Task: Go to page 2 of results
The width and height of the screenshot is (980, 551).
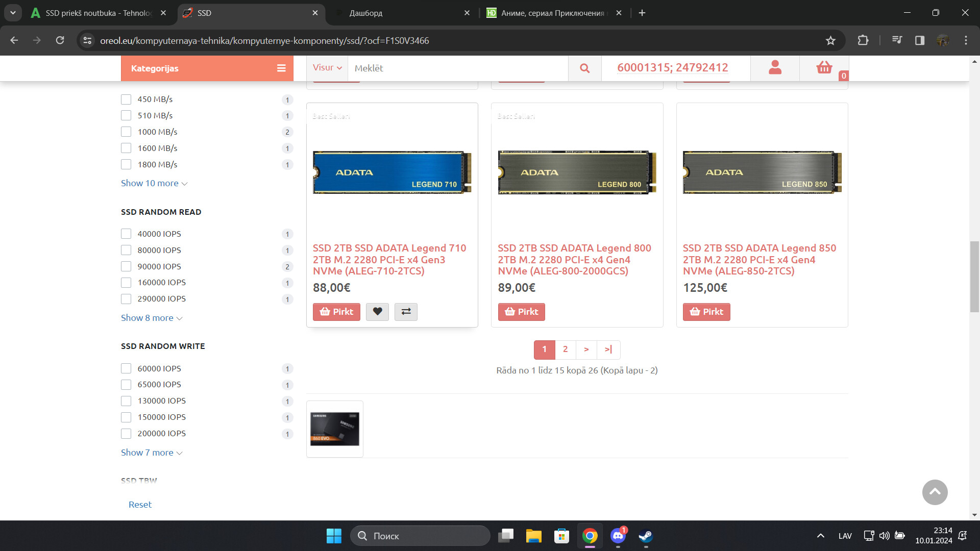Action: 565,349
